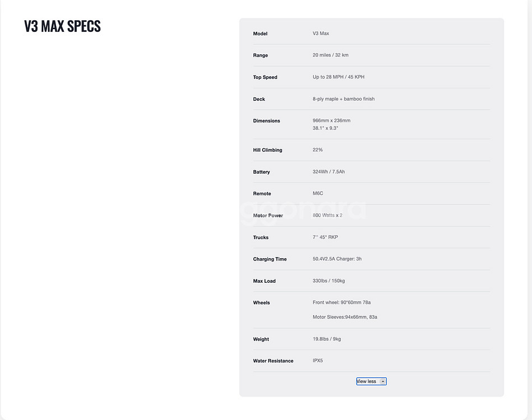Click the Trucks spec label
The image size is (532, 420).
[x=261, y=237]
